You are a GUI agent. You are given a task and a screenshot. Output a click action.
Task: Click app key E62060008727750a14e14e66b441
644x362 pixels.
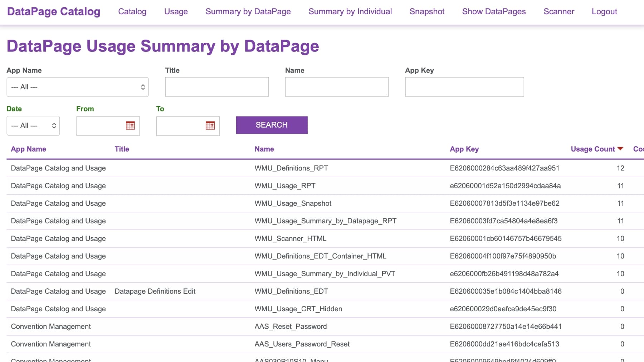(506, 326)
